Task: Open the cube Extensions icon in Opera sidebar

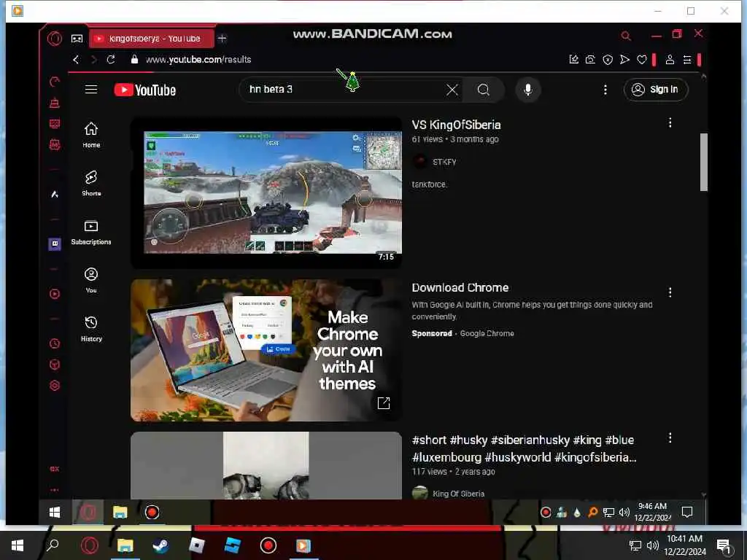Action: click(55, 365)
